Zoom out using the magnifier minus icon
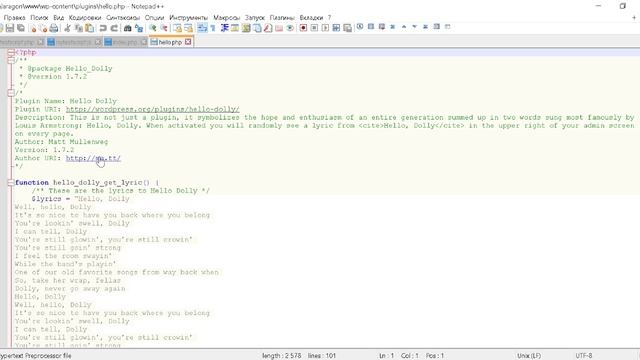The height and width of the screenshot is (360, 640). click(164, 28)
